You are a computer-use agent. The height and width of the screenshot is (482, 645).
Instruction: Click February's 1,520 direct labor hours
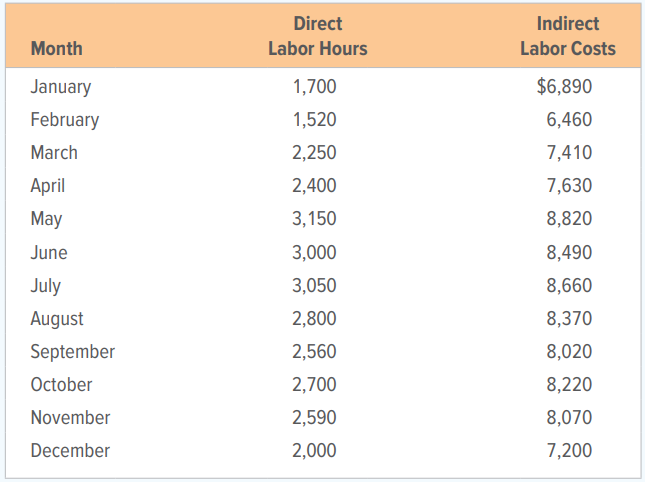[315, 120]
